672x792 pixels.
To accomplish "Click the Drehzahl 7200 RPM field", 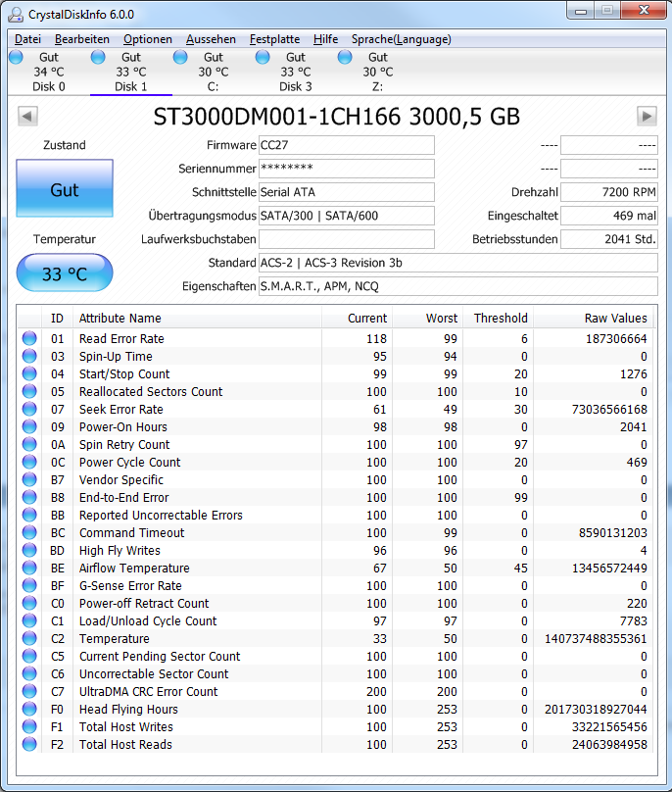I will [609, 192].
